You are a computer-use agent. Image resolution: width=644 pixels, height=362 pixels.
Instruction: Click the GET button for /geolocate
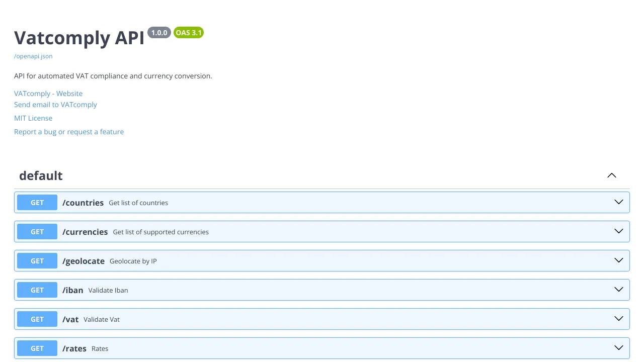click(37, 261)
